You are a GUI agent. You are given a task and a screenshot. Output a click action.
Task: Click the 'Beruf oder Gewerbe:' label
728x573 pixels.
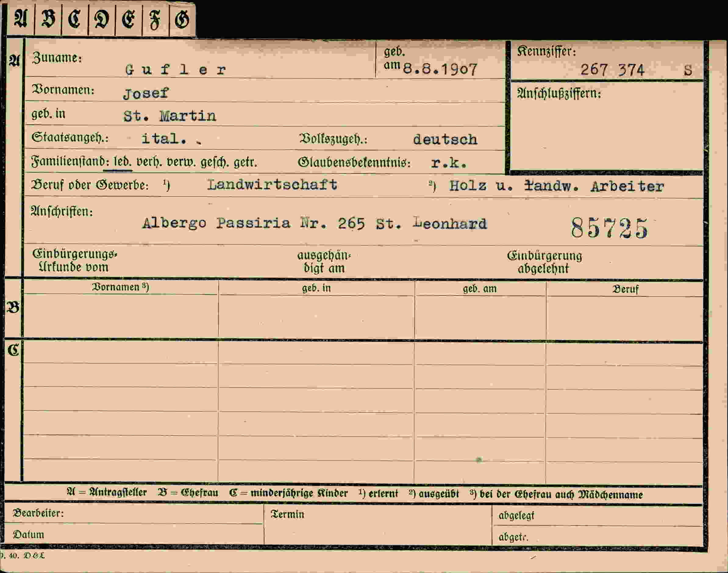[x=90, y=185]
